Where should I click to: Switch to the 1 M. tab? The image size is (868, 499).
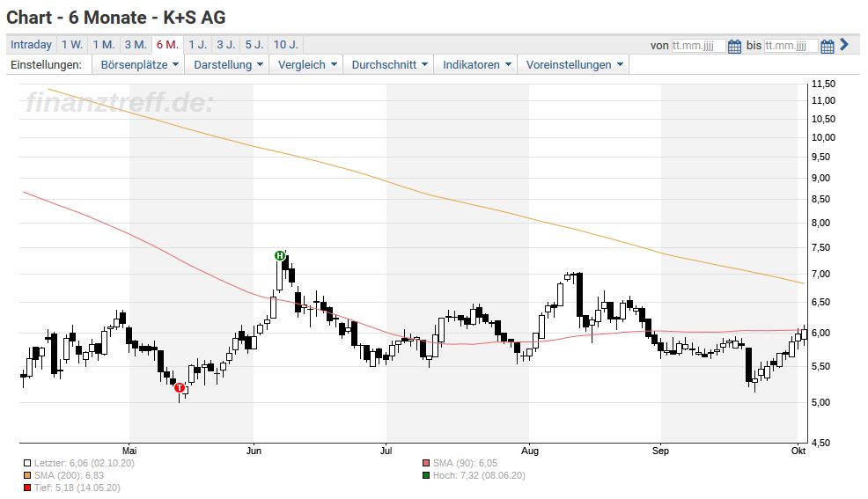pyautogui.click(x=104, y=45)
